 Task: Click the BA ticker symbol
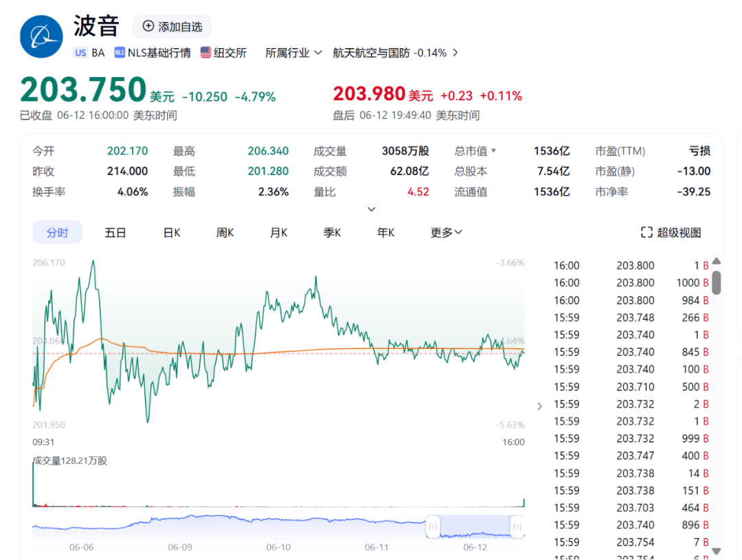pyautogui.click(x=98, y=52)
